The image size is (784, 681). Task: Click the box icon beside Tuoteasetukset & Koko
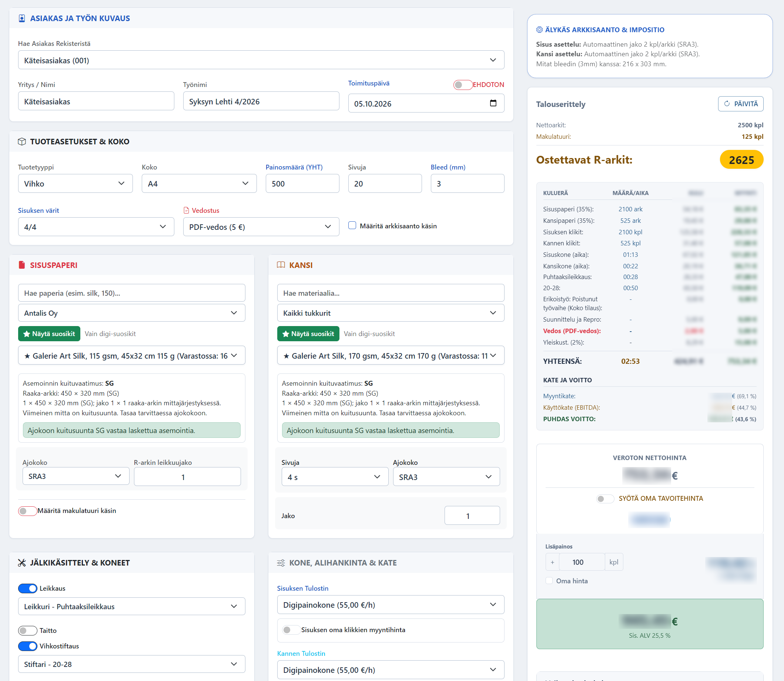[x=22, y=142]
